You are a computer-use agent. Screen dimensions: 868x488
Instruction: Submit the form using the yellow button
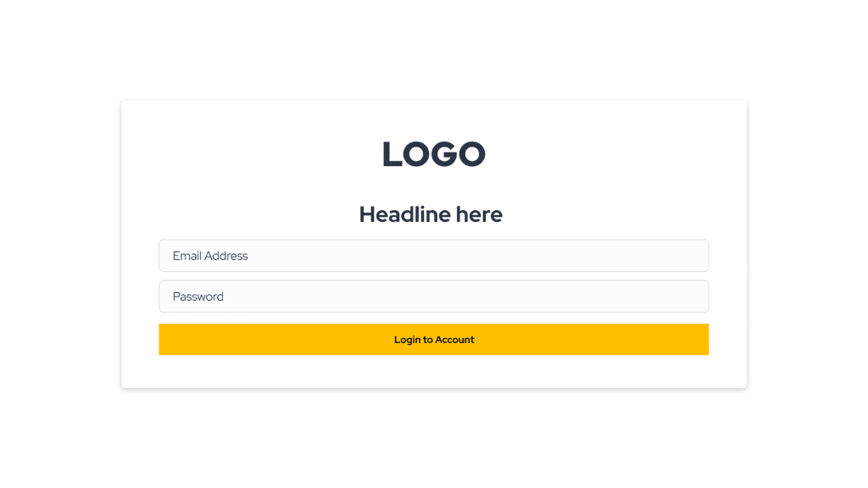click(433, 340)
